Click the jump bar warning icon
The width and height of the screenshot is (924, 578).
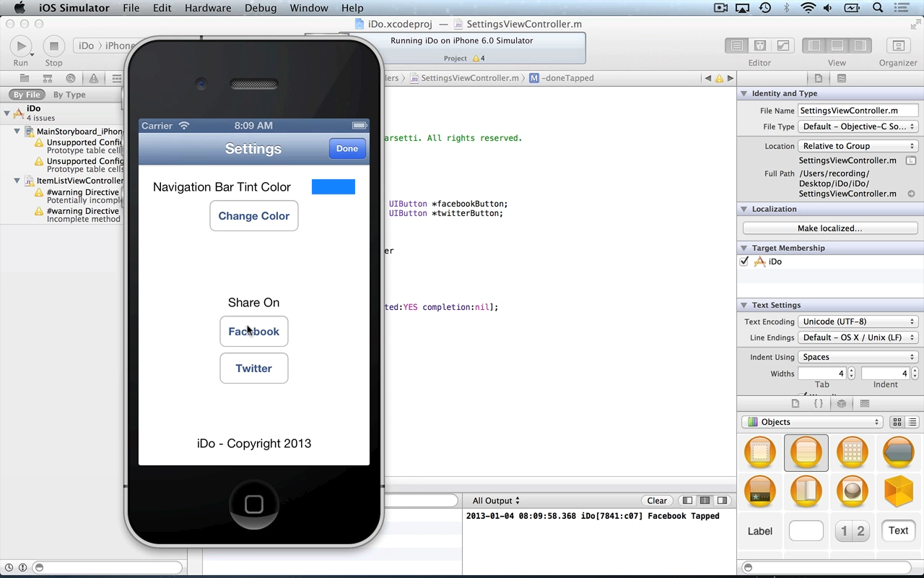719,78
